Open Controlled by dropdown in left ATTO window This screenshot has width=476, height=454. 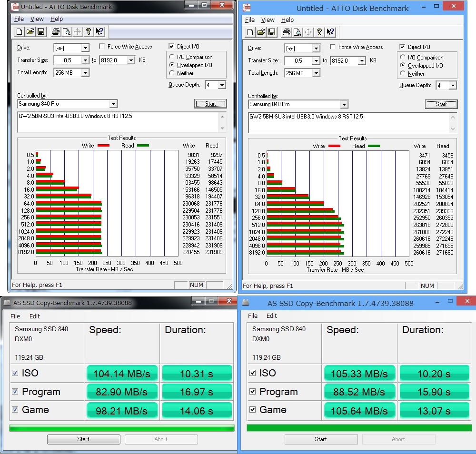[x=113, y=104]
